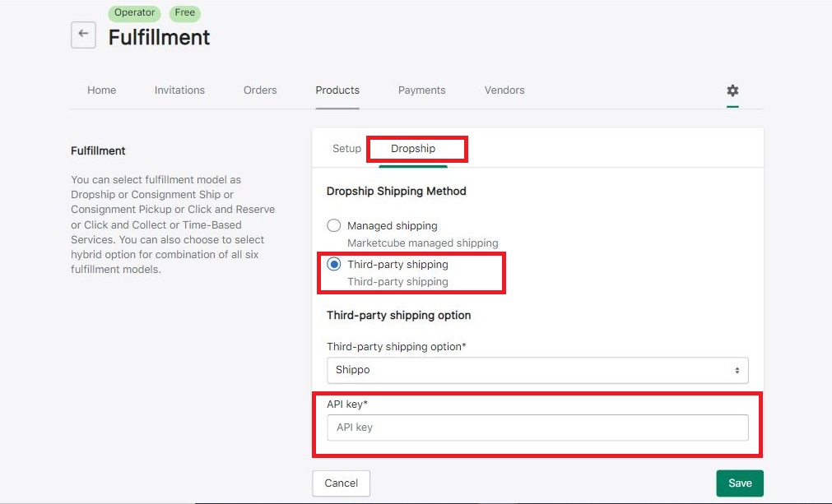Viewport: 832px width, 504px height.
Task: Click the Dropship Shipping Method heading
Action: [x=397, y=192]
